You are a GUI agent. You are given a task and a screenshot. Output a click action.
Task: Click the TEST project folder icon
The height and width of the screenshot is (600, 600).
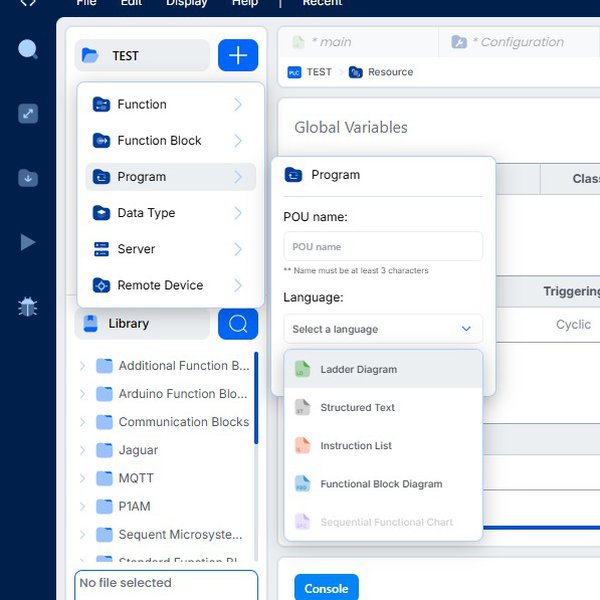point(90,55)
